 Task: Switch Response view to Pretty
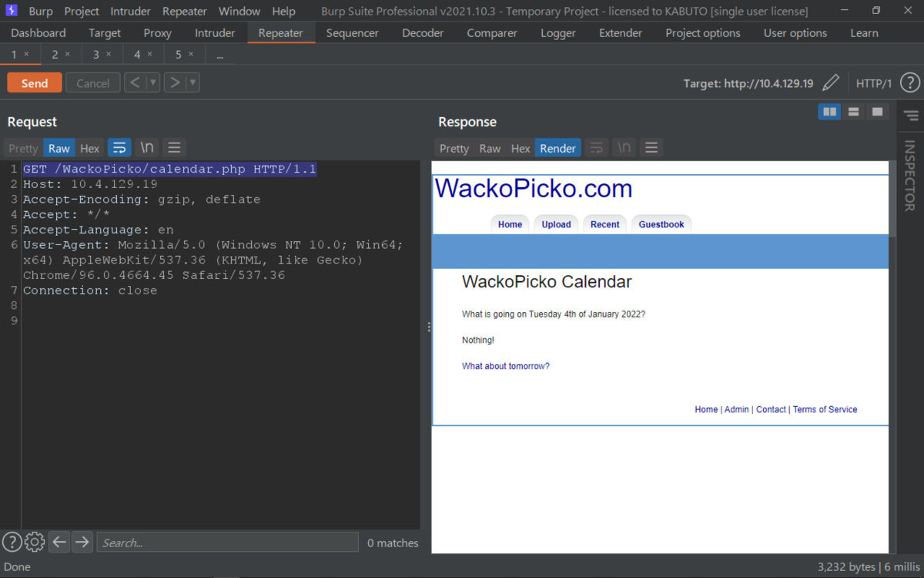454,148
